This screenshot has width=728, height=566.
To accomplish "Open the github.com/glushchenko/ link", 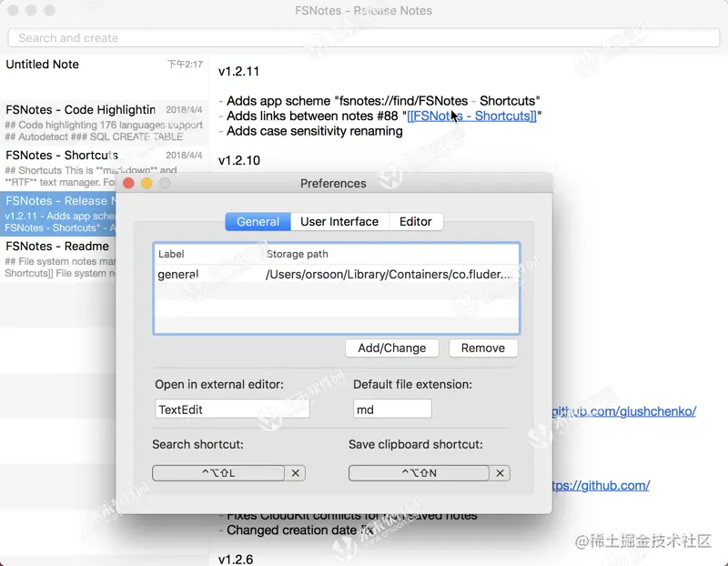I will (624, 411).
